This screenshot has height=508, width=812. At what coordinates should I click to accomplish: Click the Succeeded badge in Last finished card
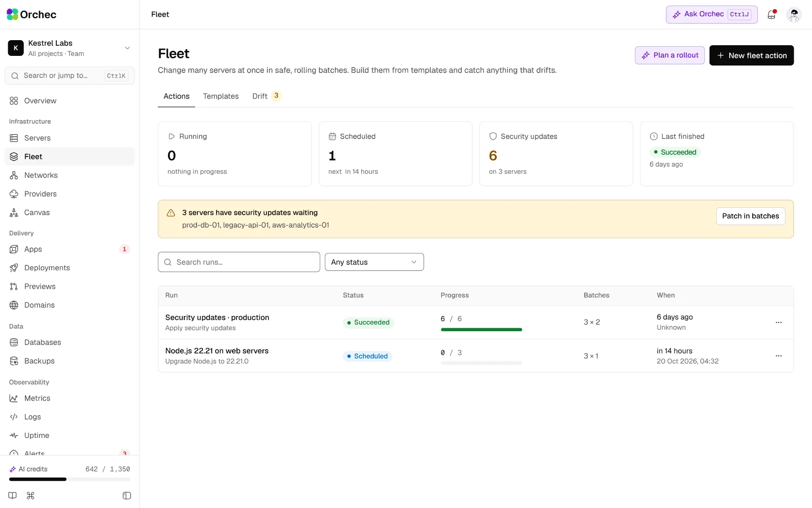[x=675, y=152]
